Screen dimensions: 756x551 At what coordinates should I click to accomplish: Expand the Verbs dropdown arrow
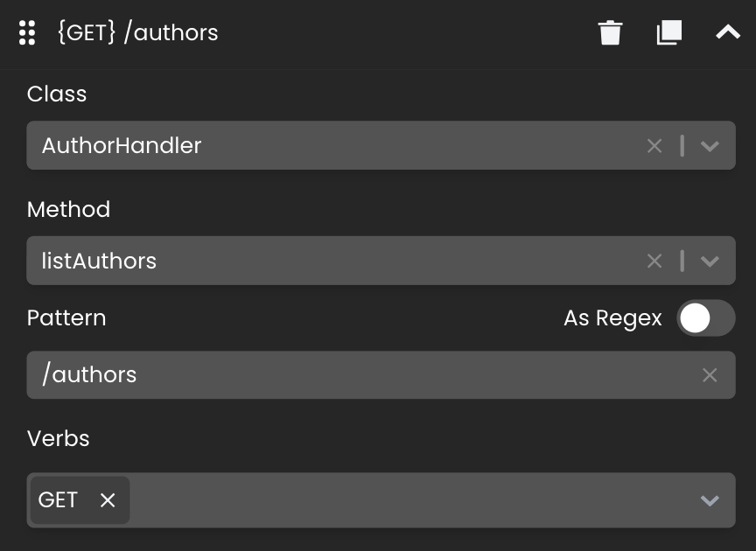point(710,500)
